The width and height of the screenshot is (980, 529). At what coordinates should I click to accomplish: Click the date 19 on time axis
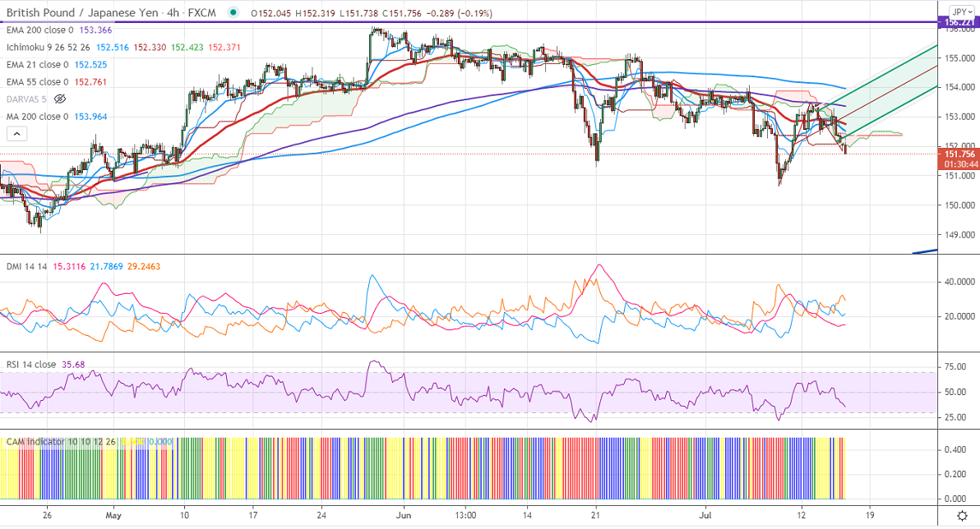click(x=869, y=516)
